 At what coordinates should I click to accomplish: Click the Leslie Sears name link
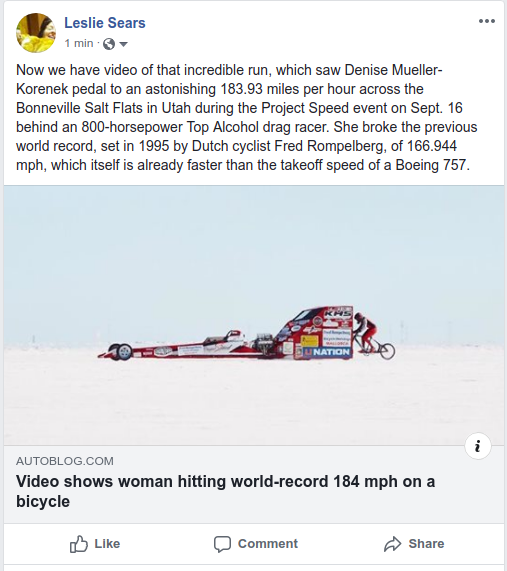(105, 23)
